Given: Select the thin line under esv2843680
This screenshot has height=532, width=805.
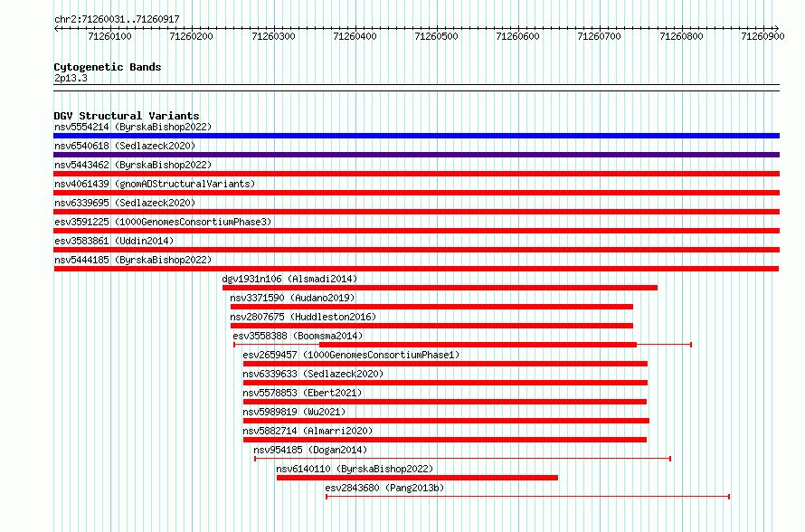Looking at the screenshot, I should tap(527, 497).
